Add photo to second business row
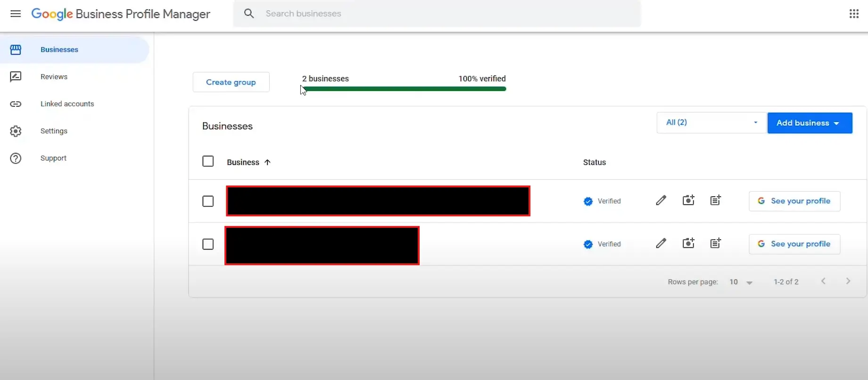868x380 pixels. [x=688, y=243]
